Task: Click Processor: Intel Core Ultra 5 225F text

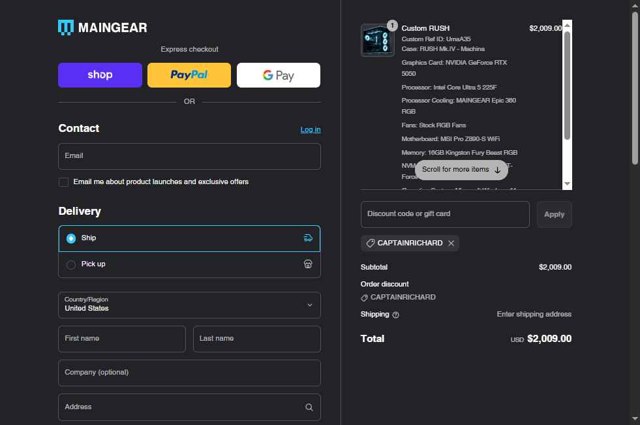Action: tap(449, 87)
